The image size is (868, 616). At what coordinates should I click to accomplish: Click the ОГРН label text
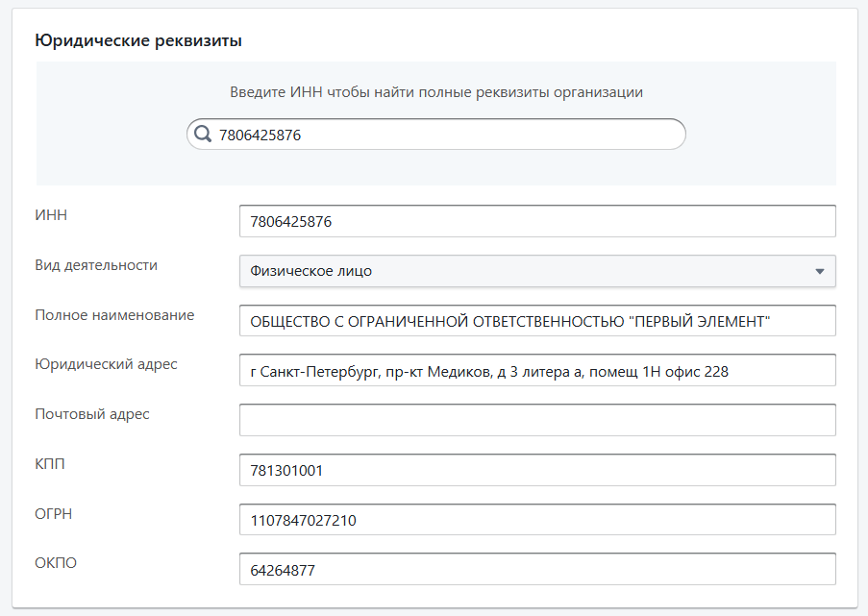[54, 514]
